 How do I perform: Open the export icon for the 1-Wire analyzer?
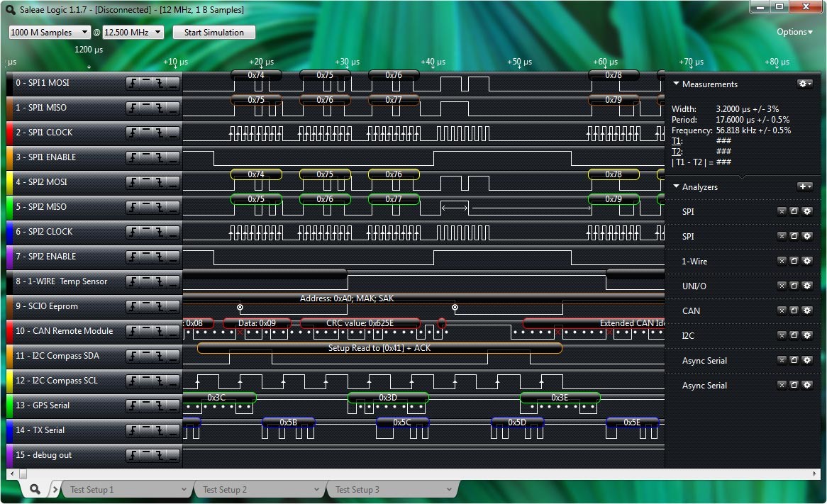click(x=794, y=261)
